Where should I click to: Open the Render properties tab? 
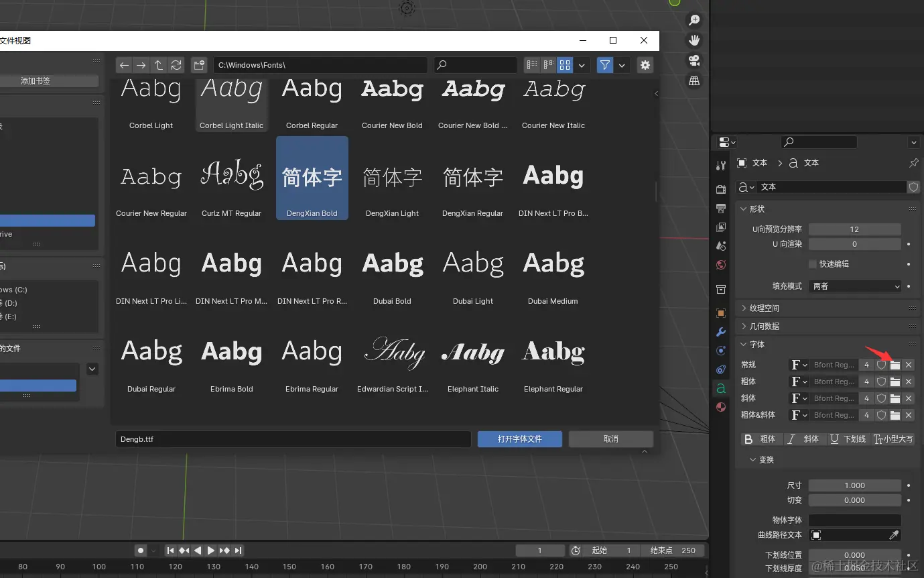(x=721, y=190)
